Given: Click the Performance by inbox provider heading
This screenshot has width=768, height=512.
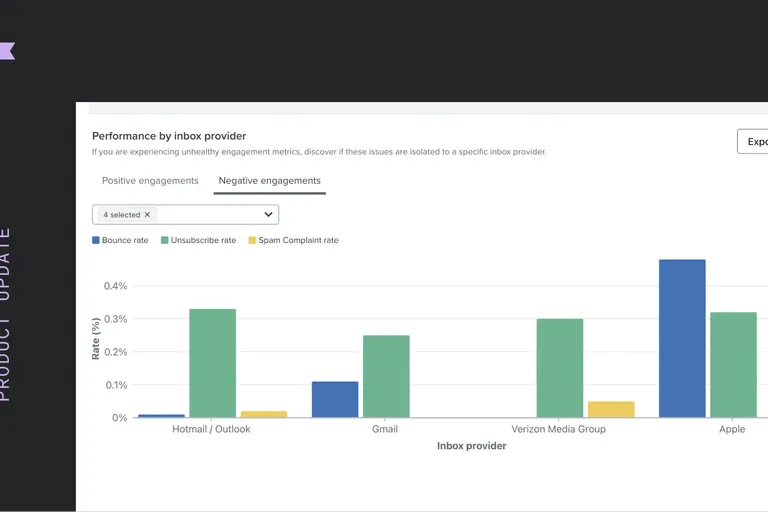Looking at the screenshot, I should (x=169, y=136).
